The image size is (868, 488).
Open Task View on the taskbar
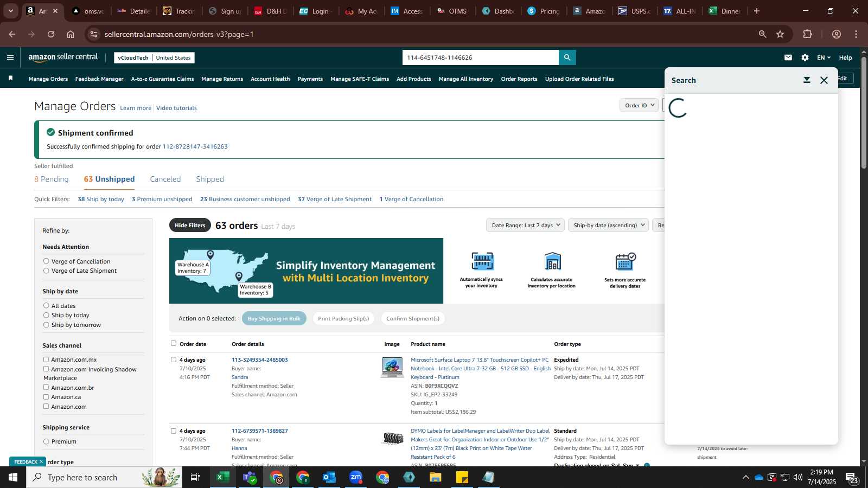(195, 477)
